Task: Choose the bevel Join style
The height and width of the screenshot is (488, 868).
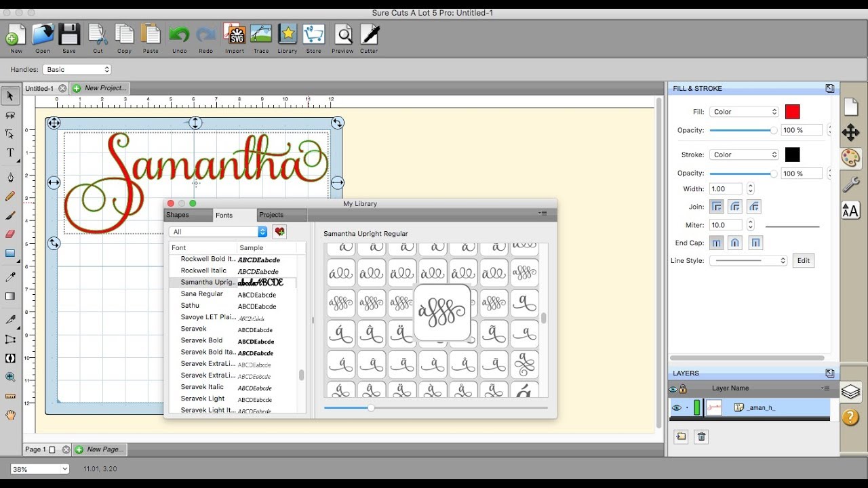Action: coord(754,207)
